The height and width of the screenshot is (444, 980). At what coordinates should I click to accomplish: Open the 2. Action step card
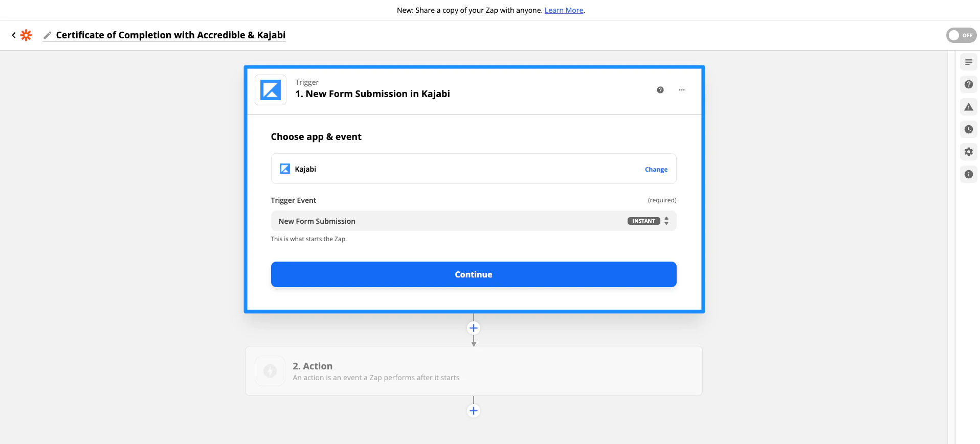474,371
